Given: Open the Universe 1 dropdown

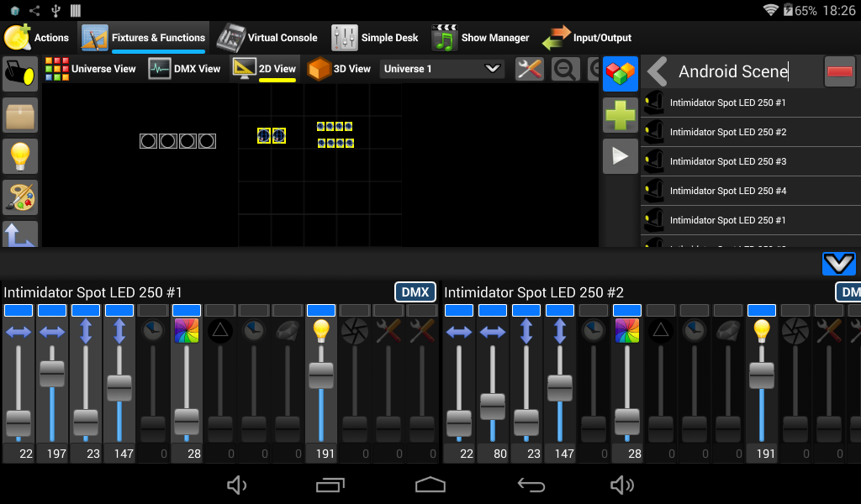Looking at the screenshot, I should 442,69.
